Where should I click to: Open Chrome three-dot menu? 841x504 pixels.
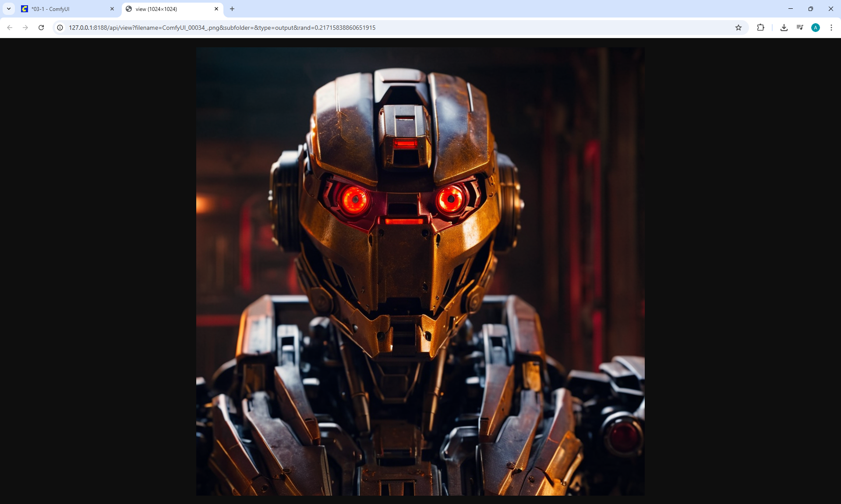point(831,28)
